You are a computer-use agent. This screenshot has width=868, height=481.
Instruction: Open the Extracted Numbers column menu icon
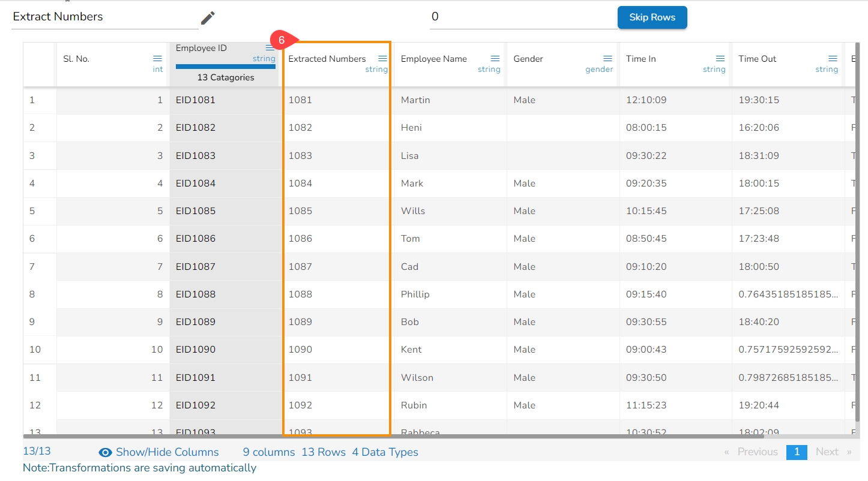coord(382,59)
